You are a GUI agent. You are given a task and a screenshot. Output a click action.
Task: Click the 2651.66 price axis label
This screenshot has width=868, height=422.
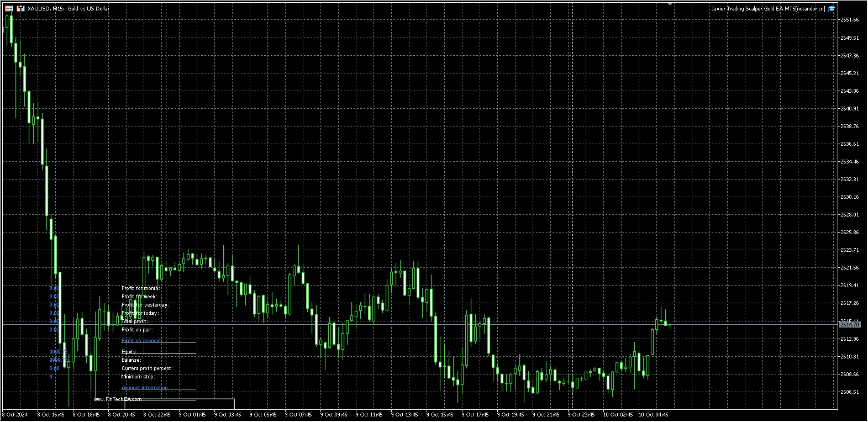coord(849,20)
